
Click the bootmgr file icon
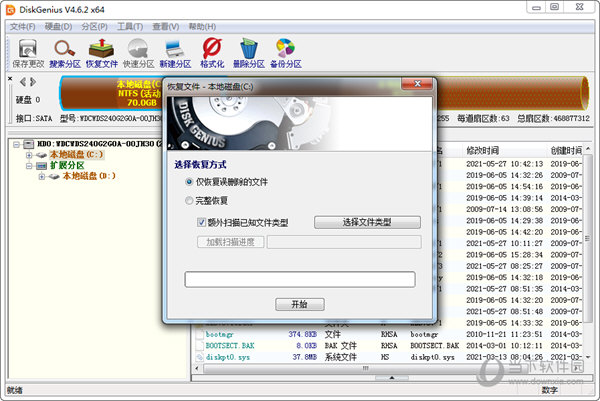(199, 334)
